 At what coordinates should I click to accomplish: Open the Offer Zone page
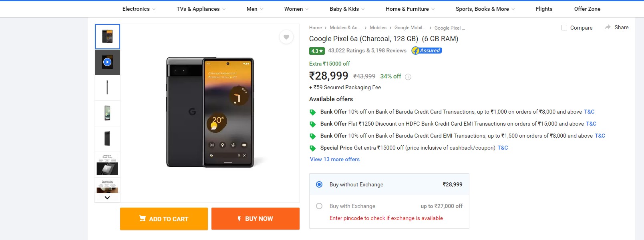pyautogui.click(x=587, y=9)
